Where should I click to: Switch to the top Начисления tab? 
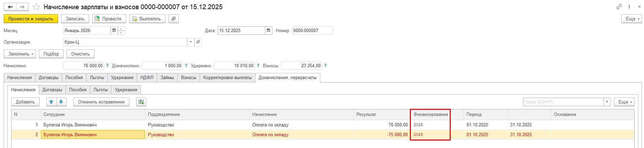(x=20, y=78)
